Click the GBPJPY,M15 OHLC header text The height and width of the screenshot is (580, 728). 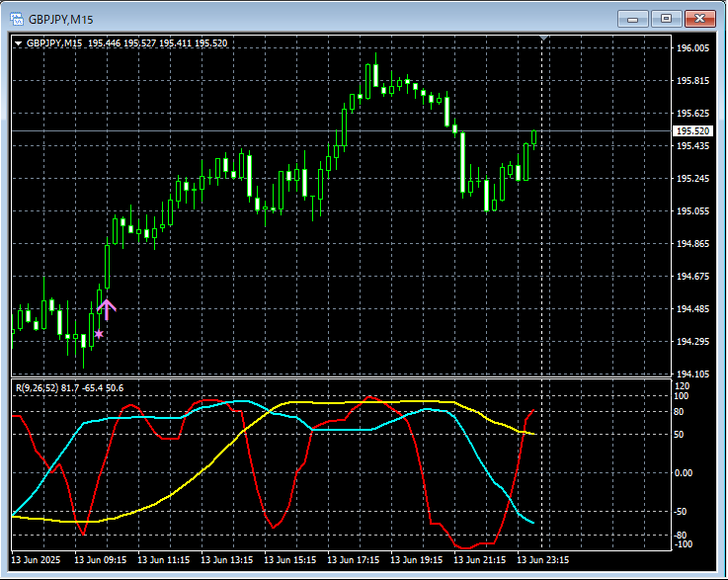tap(126, 43)
